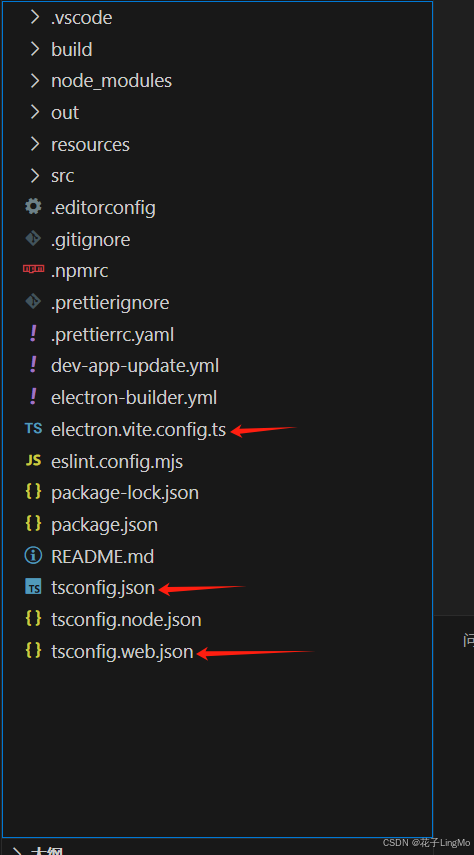Click the info icon of README.md
Viewport: 474px width, 855px height.
(33, 556)
